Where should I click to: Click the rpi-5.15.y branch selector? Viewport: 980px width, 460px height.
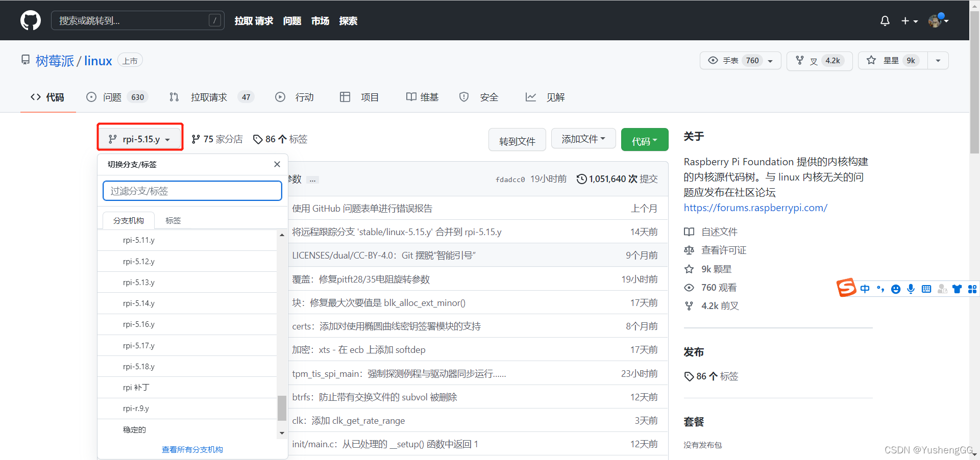pyautogui.click(x=140, y=139)
